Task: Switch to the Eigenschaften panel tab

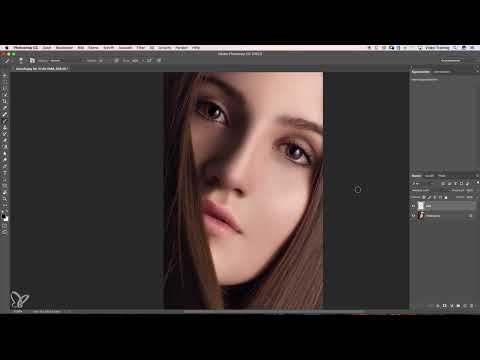Action: point(421,72)
